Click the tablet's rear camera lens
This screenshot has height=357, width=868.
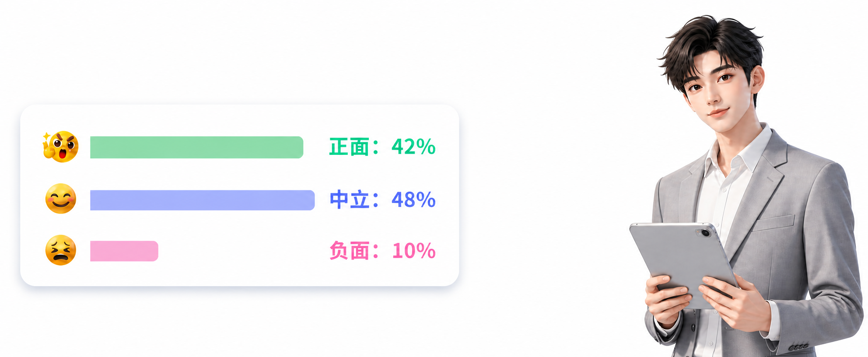(706, 233)
